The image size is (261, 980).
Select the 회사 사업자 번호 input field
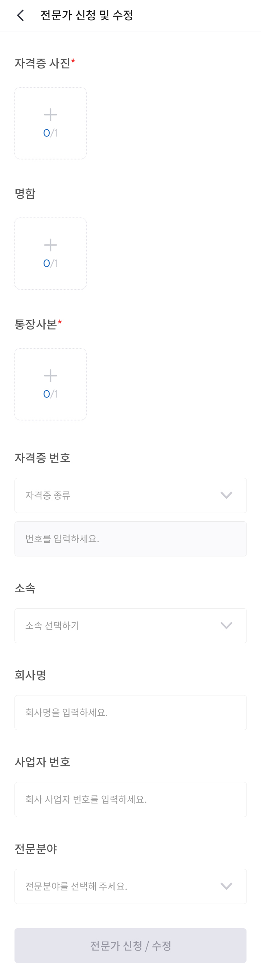point(130,799)
